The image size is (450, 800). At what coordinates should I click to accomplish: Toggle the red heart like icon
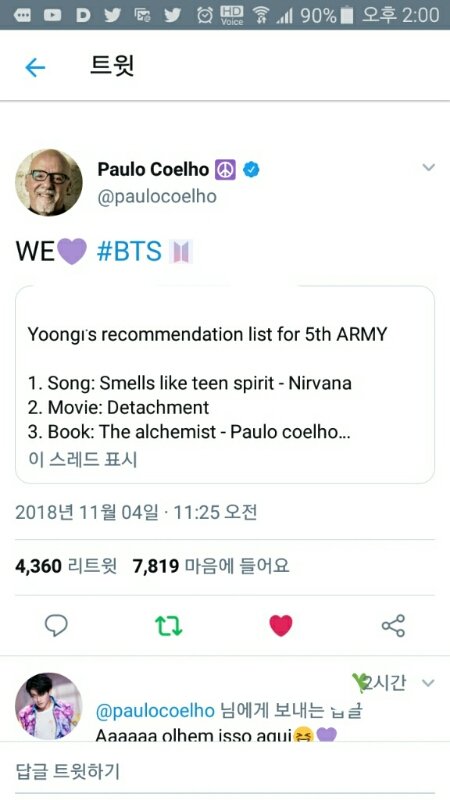coord(281,626)
